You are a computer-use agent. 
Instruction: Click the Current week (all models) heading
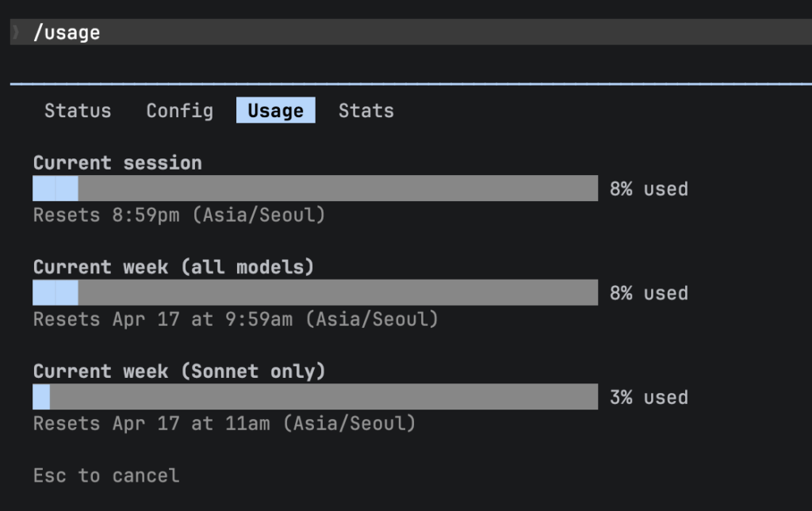(174, 268)
